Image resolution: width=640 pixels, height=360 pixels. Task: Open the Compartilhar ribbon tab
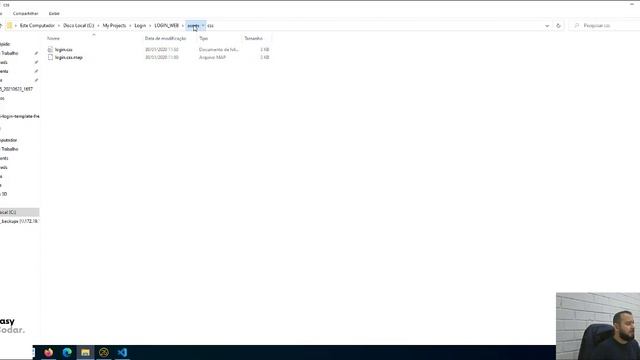(25, 13)
